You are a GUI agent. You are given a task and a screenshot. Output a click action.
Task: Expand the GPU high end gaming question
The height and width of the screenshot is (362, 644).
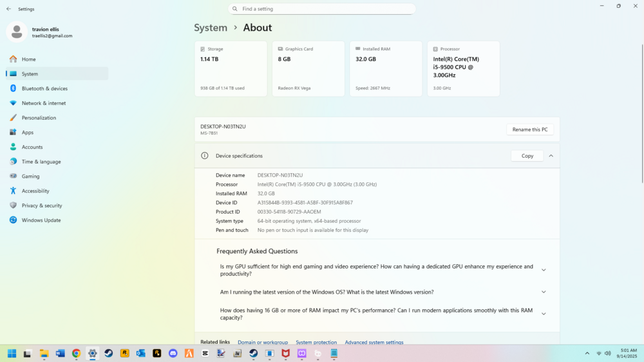click(x=544, y=270)
